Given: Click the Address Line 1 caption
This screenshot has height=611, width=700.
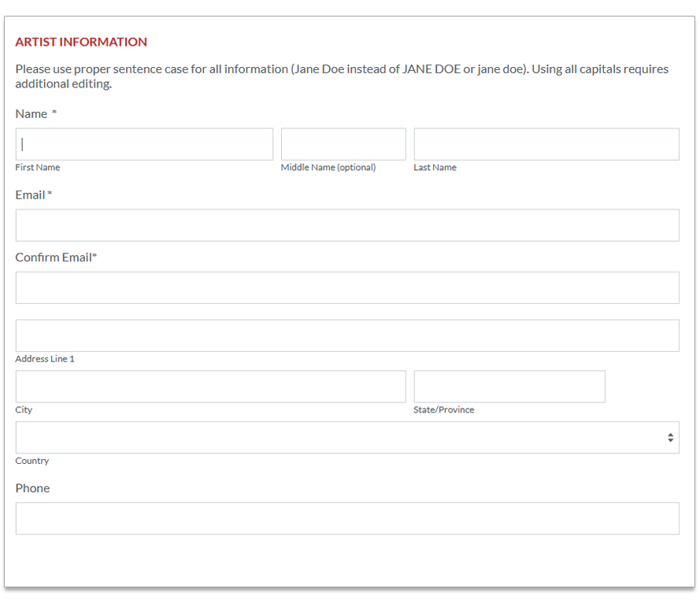Looking at the screenshot, I should [x=45, y=359].
